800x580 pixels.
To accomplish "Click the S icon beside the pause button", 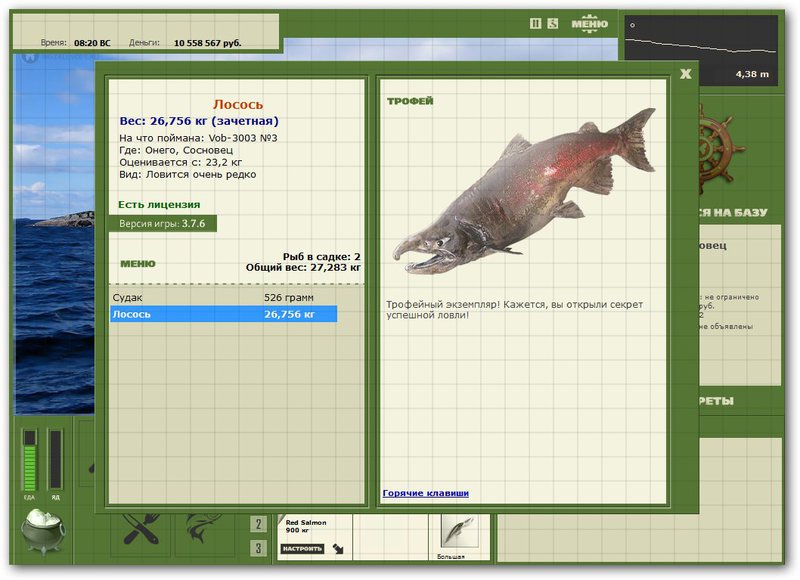I will tap(553, 23).
